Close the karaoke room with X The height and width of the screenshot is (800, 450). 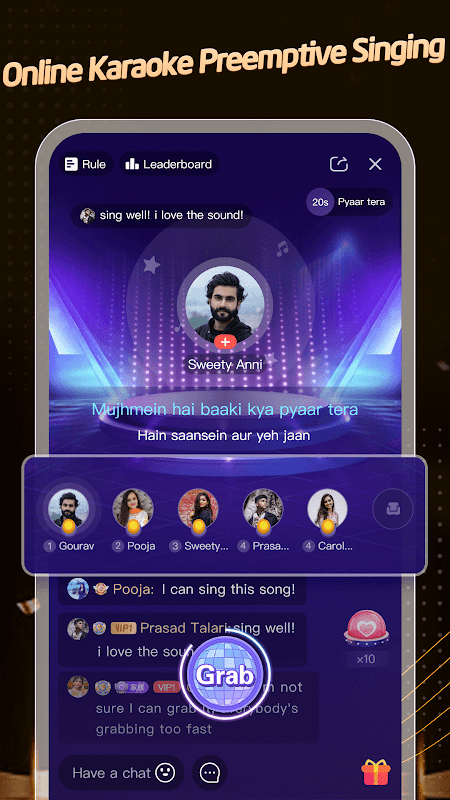tap(375, 164)
